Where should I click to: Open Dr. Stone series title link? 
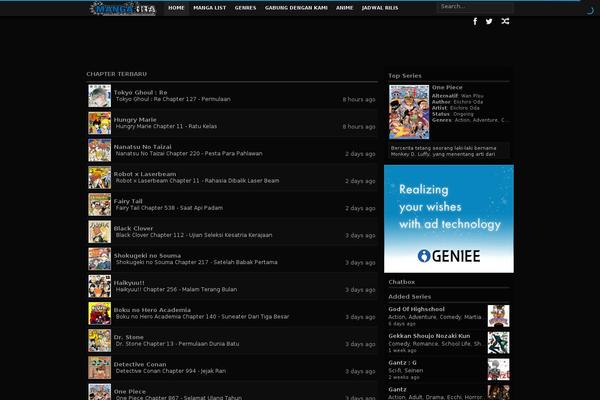click(x=129, y=337)
